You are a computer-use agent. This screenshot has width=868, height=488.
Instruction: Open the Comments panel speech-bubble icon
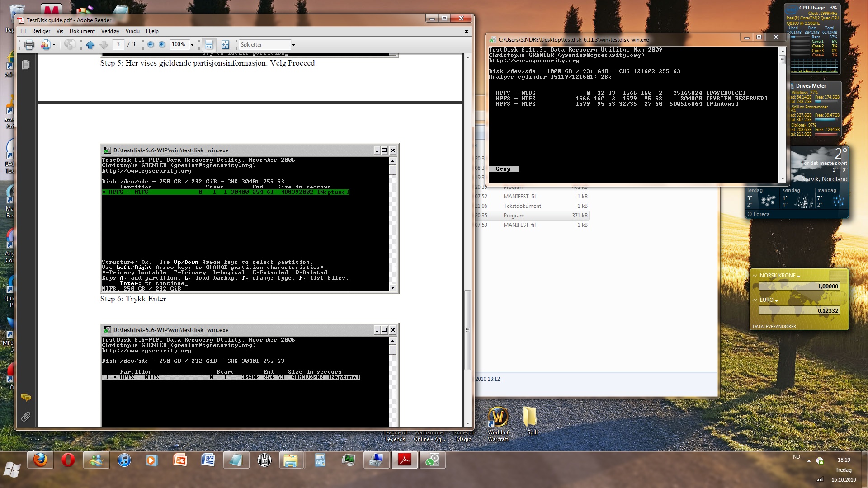(26, 397)
